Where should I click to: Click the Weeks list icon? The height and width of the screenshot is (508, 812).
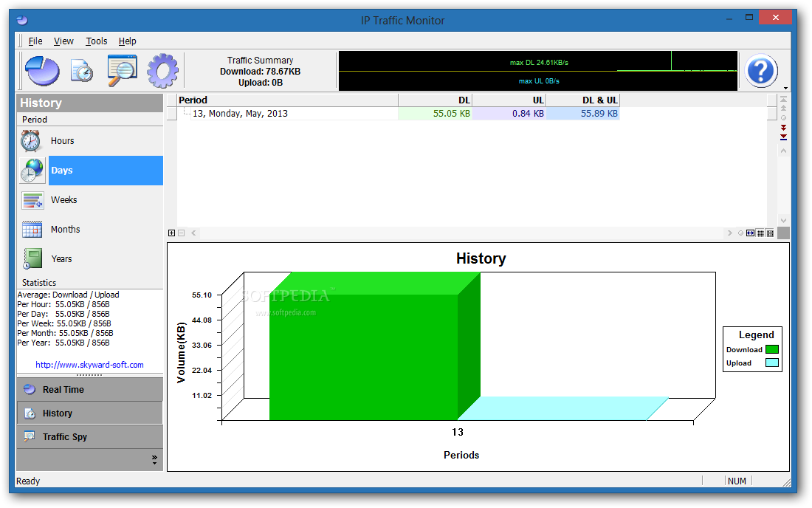click(32, 200)
